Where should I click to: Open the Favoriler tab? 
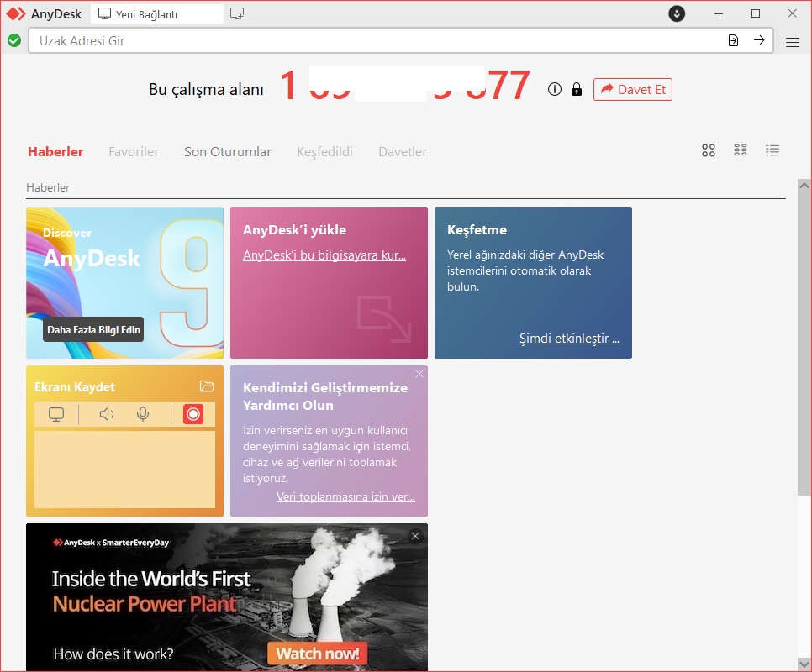pos(134,151)
